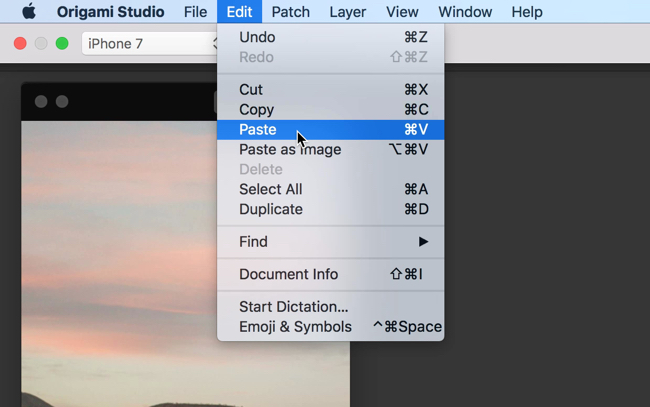650x407 pixels.
Task: Open the Apple menu
Action: click(28, 12)
